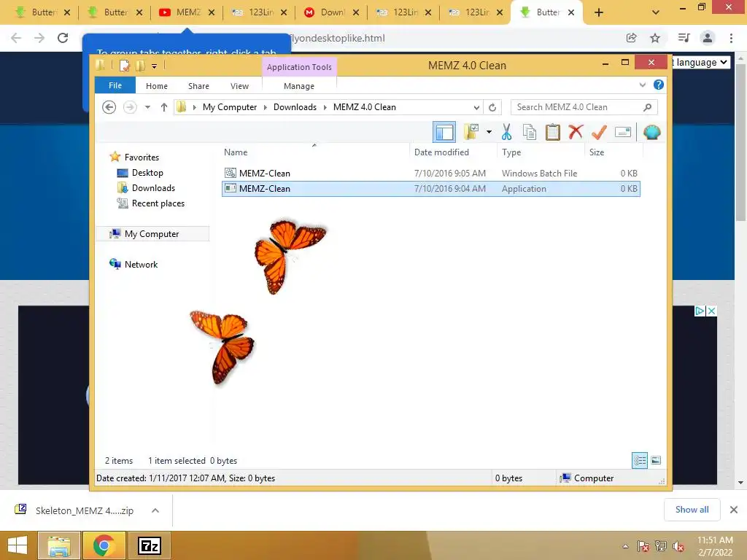Reload the Chrome page
This screenshot has width=747, height=560.
63,38
